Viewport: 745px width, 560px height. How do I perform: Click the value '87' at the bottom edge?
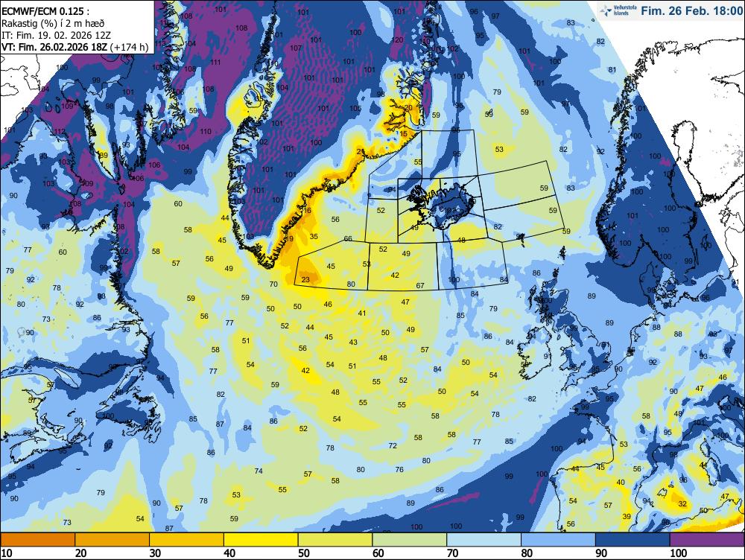[x=169, y=528]
